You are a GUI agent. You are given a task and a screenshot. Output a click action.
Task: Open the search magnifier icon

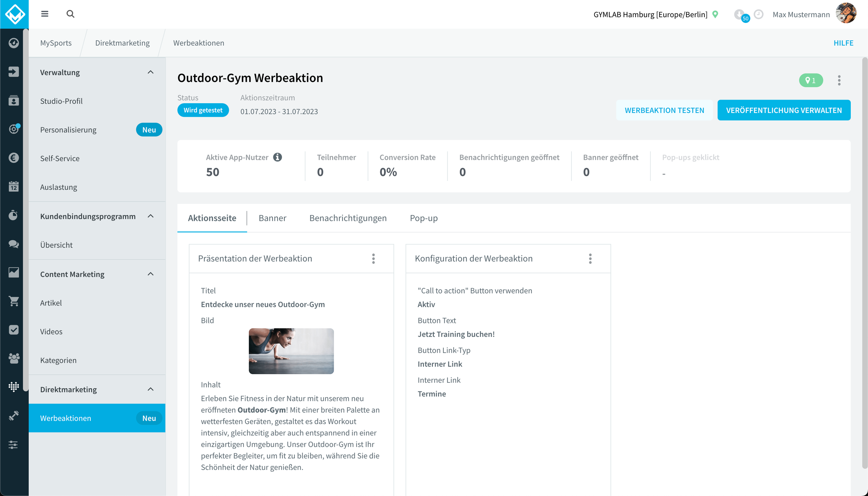[x=70, y=14]
